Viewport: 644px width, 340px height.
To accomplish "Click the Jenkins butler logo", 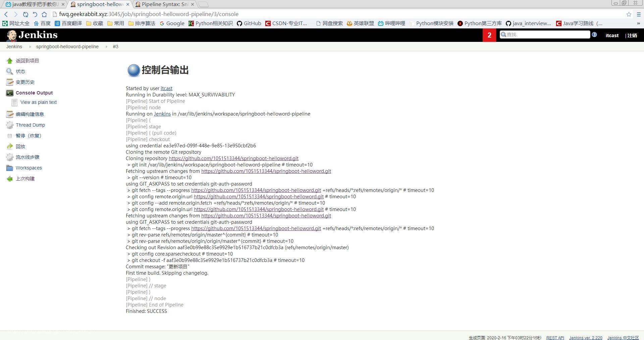I will click(12, 35).
